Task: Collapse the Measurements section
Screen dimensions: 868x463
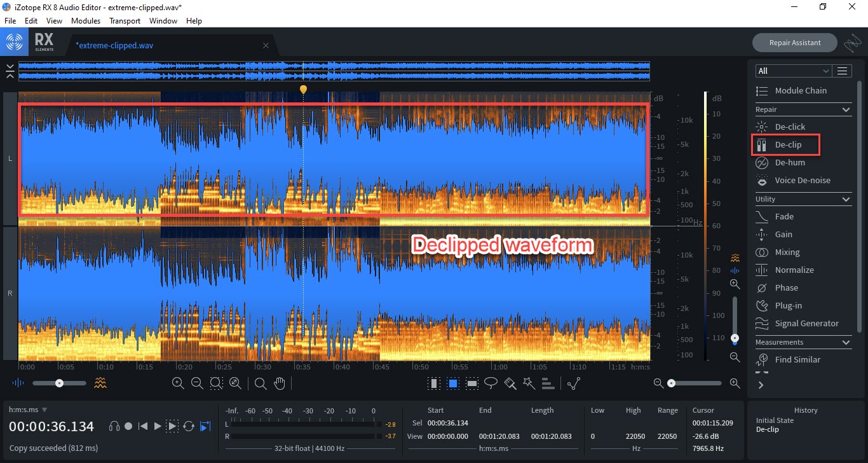Action: point(846,342)
